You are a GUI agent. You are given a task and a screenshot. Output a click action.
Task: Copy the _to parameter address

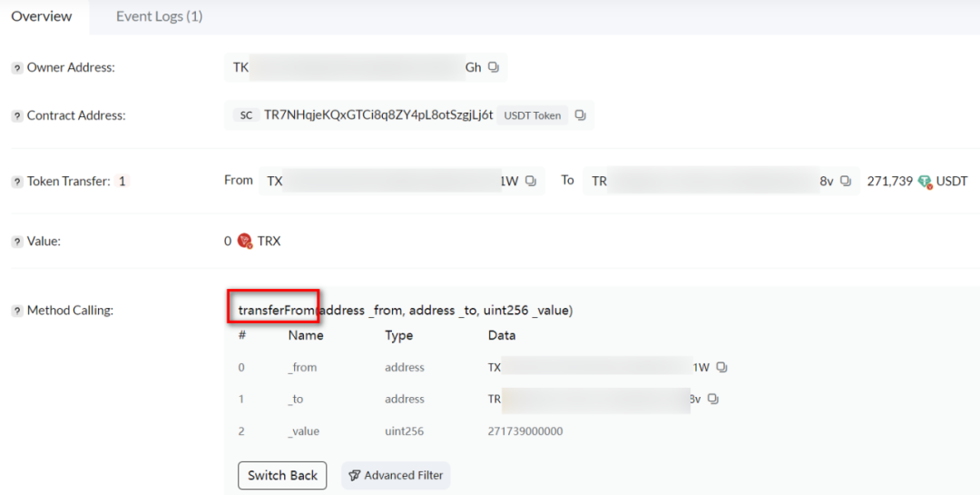(713, 400)
